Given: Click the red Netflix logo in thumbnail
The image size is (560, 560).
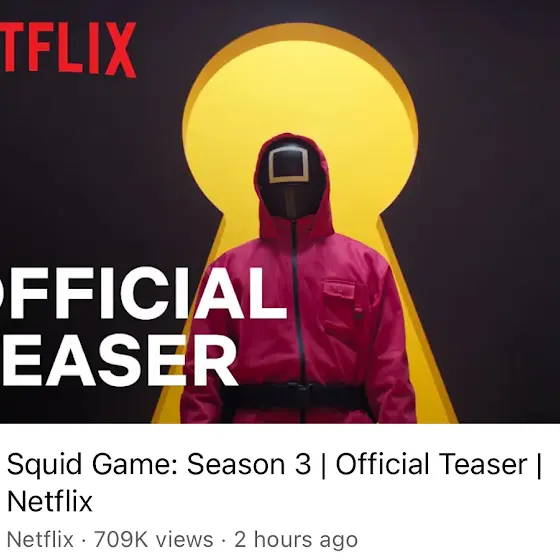Looking at the screenshot, I should click(68, 49).
